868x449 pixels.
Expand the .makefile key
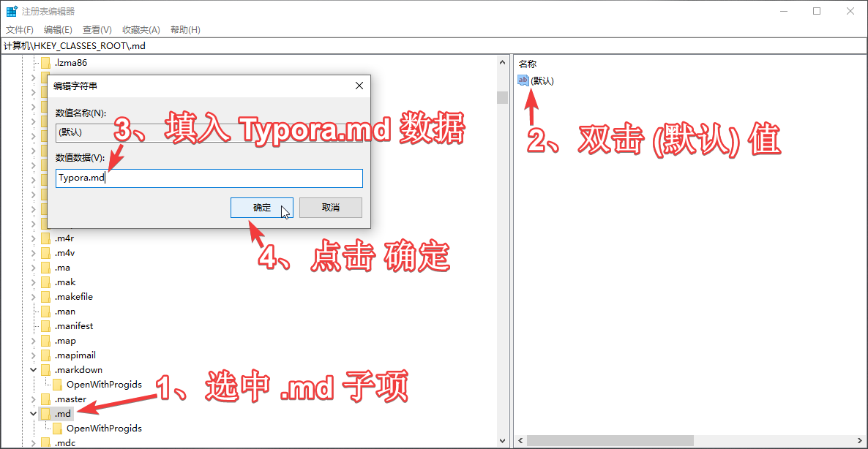(33, 296)
